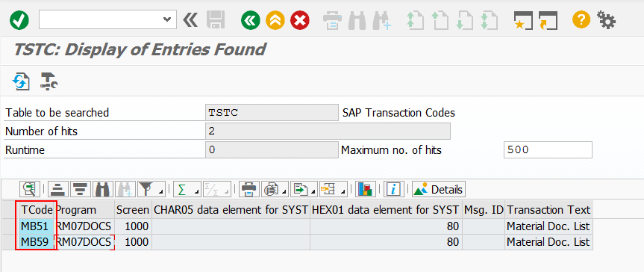Click Screen 1000 in the MB51 row
The width and height of the screenshot is (644, 272).
coord(133,226)
